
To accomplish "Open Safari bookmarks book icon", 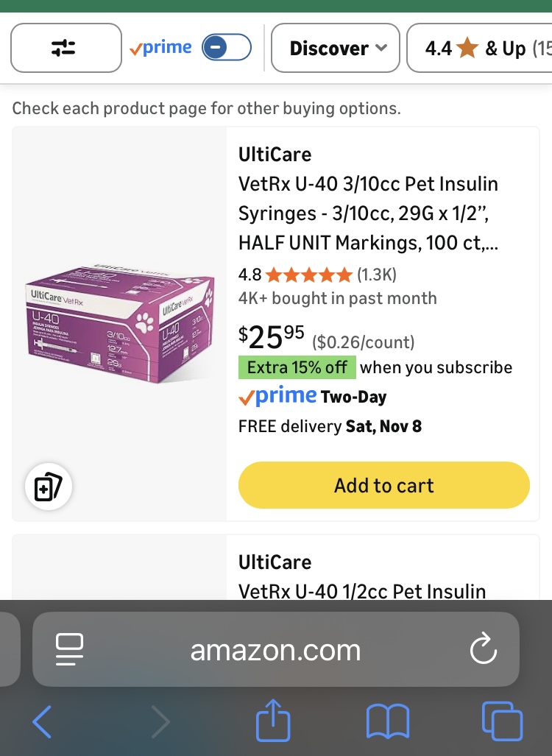I will point(387,722).
